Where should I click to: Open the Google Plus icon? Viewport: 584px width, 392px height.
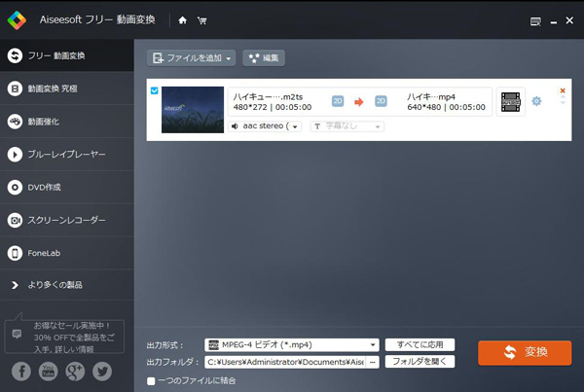tap(75, 372)
